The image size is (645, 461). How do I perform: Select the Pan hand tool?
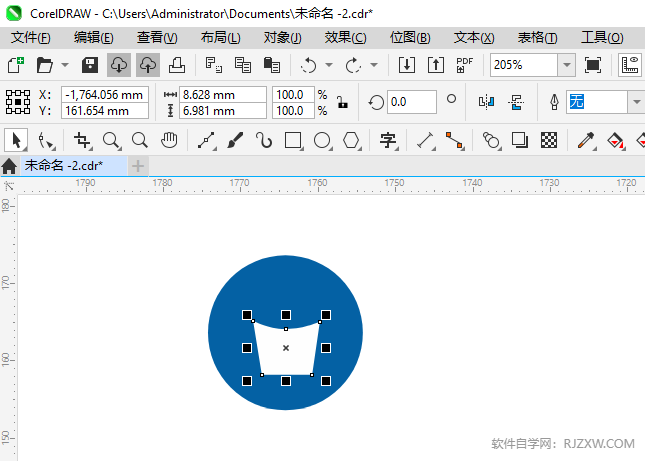click(169, 140)
